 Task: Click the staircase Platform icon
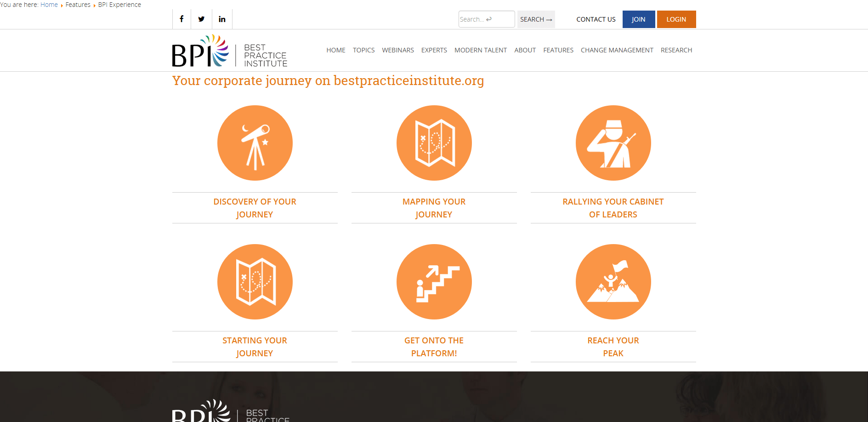pyautogui.click(x=434, y=282)
